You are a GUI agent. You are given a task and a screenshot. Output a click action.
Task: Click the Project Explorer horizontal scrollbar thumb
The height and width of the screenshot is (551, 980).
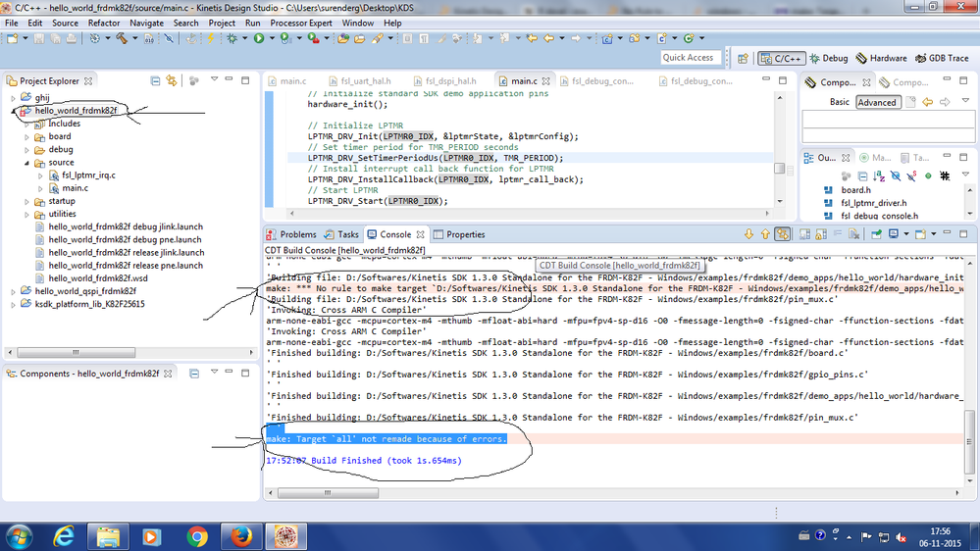coord(77,352)
